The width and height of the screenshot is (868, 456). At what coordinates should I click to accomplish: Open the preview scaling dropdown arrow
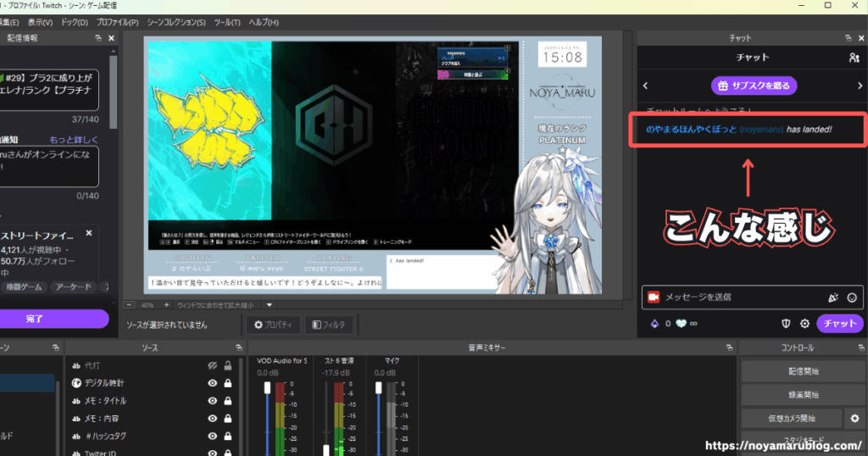click(x=270, y=304)
